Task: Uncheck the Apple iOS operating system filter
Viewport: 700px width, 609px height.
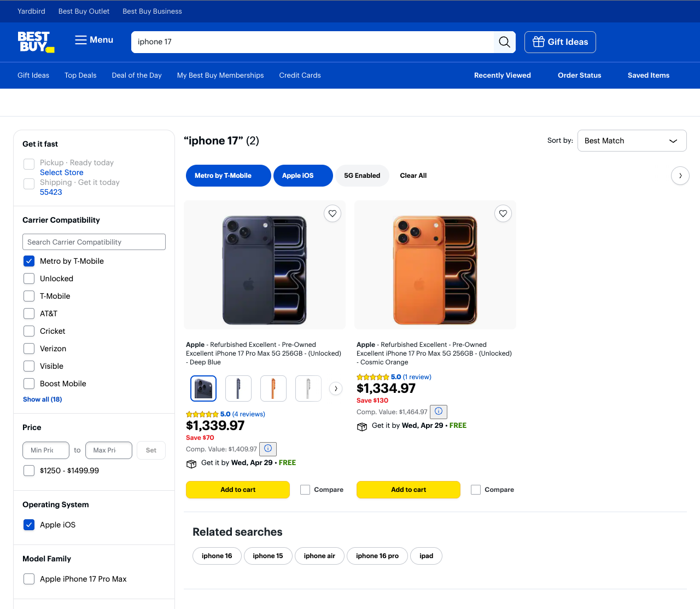Action: click(29, 525)
